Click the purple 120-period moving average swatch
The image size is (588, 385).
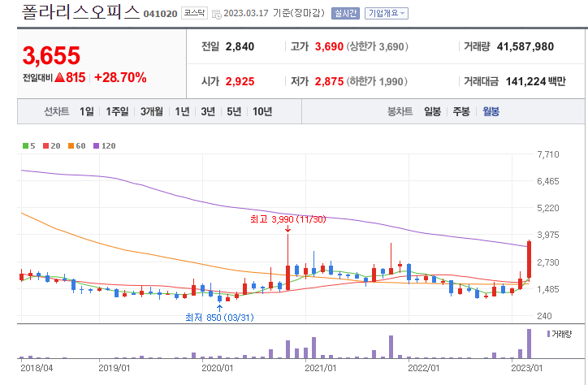[x=97, y=146]
